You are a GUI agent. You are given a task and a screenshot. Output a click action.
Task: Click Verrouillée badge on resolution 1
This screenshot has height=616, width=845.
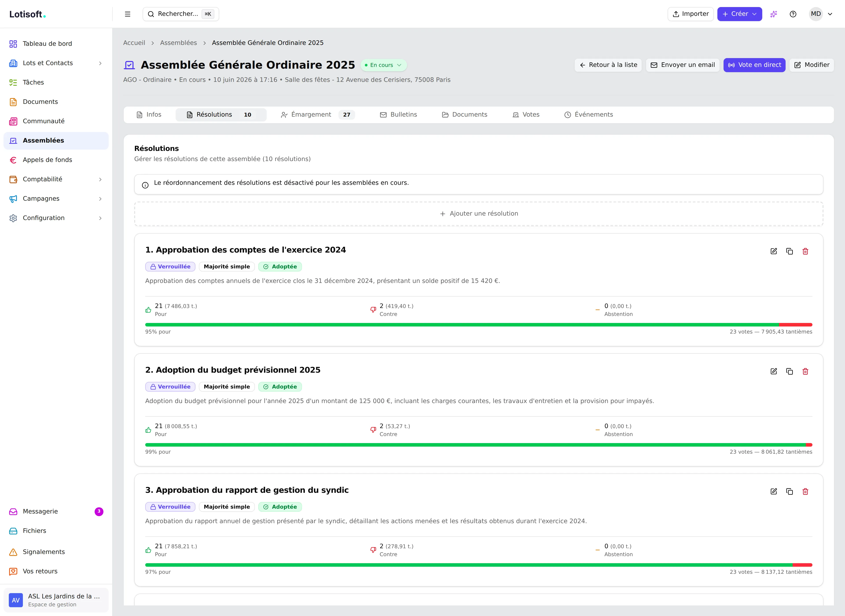(x=170, y=267)
